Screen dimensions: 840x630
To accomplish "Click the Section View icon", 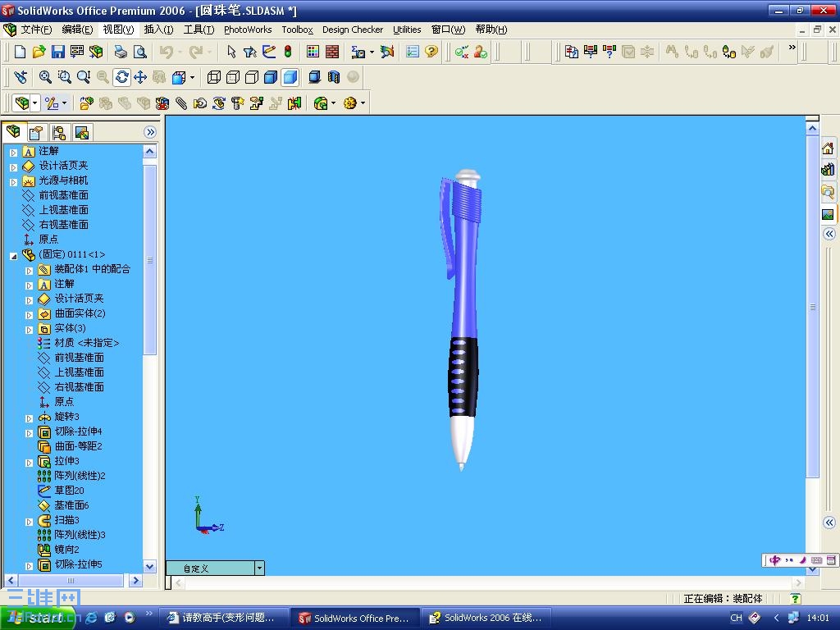I will tap(334, 77).
